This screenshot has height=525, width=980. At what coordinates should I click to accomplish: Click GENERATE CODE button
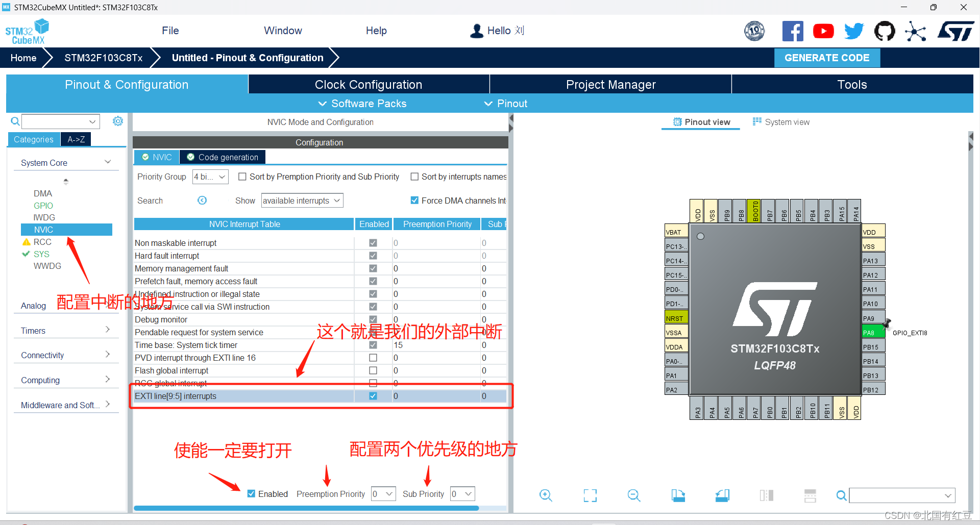click(x=827, y=58)
